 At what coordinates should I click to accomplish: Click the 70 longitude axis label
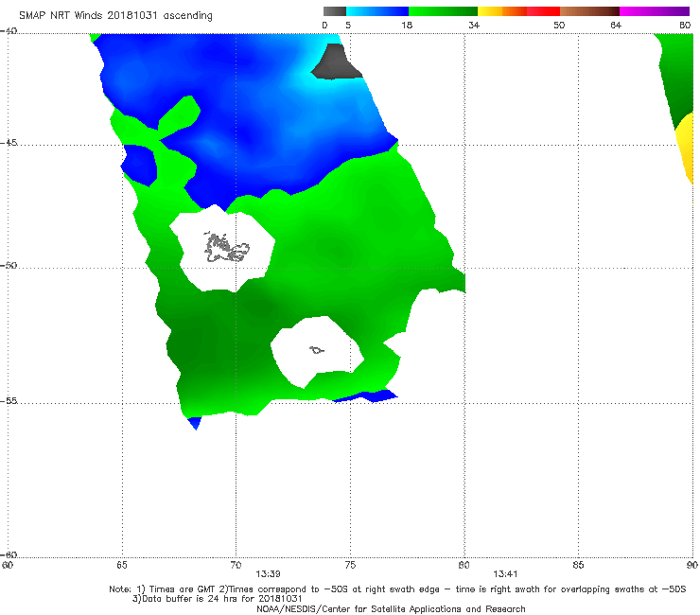point(236,565)
